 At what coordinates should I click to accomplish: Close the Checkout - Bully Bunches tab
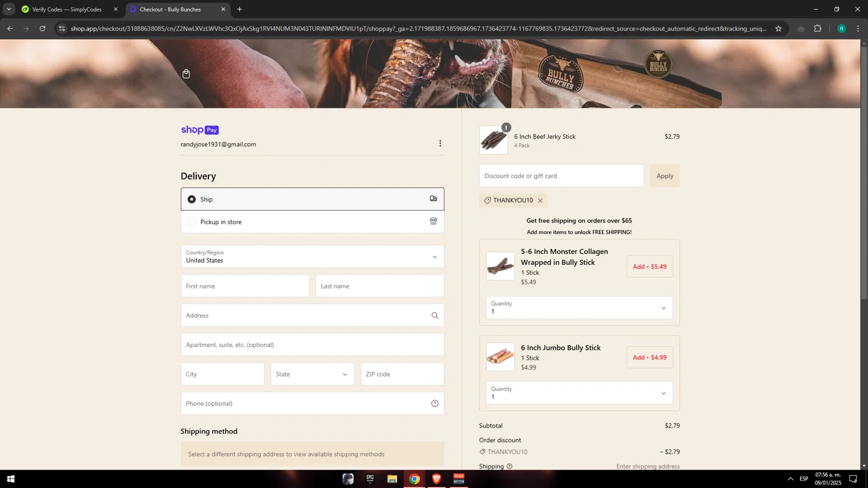(223, 9)
